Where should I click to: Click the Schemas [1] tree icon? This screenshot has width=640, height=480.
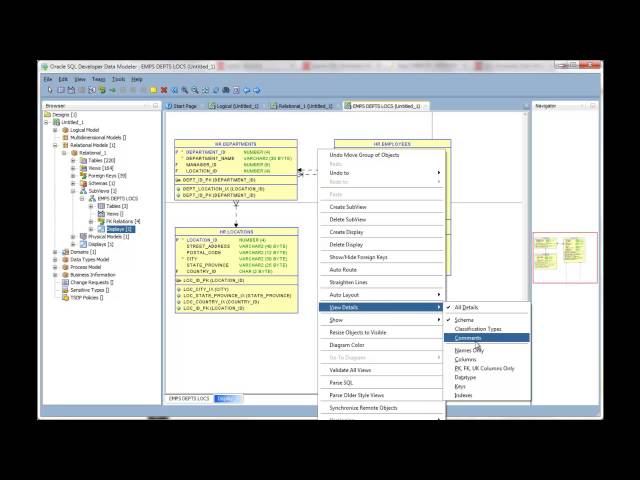83,183
